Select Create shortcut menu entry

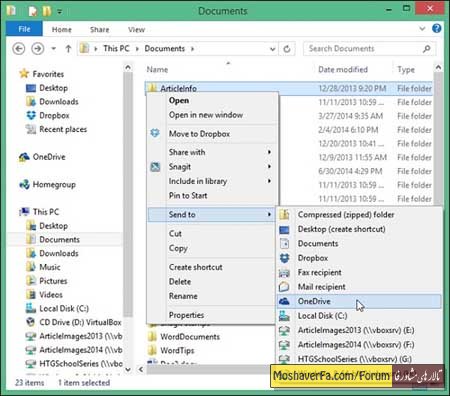[x=211, y=267]
